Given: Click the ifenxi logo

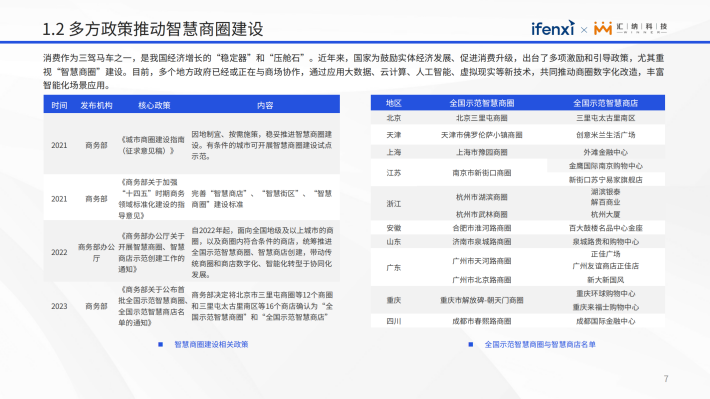Looking at the screenshot, I should (x=553, y=28).
